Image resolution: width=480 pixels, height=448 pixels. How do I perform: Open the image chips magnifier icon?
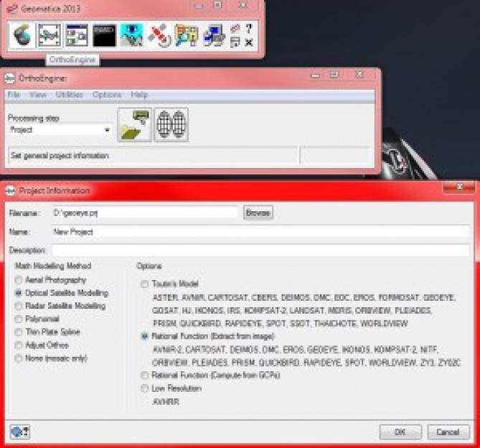[187, 35]
